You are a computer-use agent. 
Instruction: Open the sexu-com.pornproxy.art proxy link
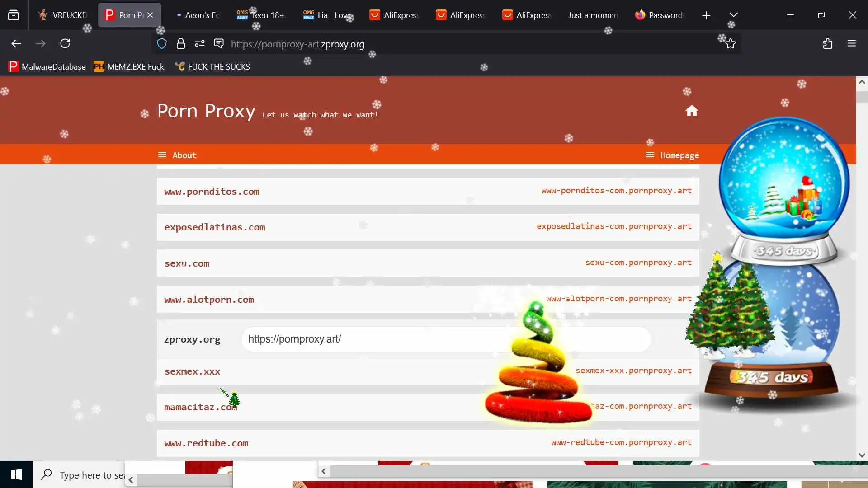coord(638,263)
